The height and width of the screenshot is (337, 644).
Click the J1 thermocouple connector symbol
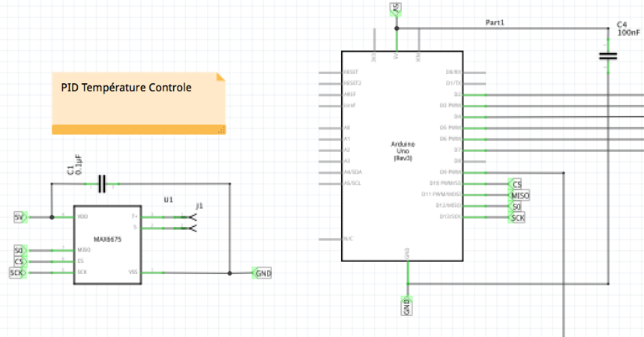[192, 221]
